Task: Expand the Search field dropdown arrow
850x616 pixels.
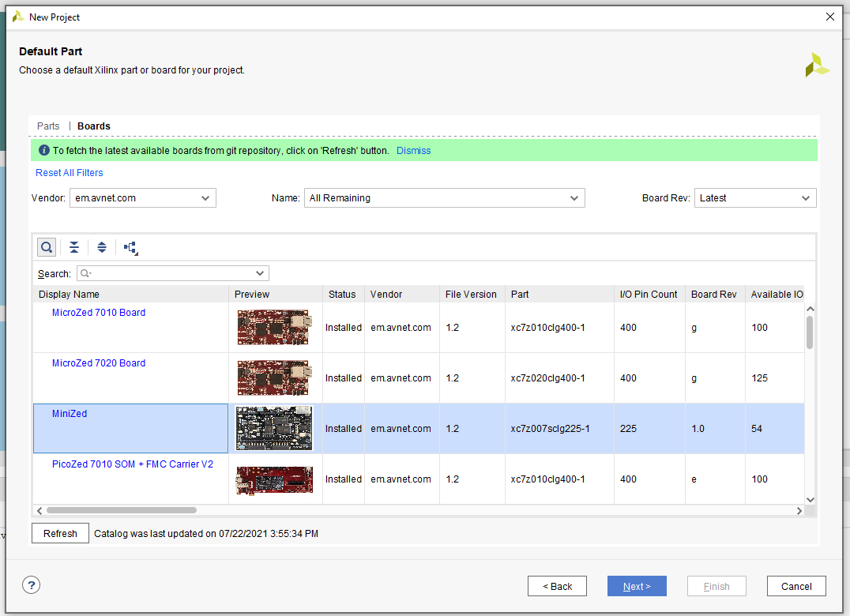Action: [x=260, y=273]
